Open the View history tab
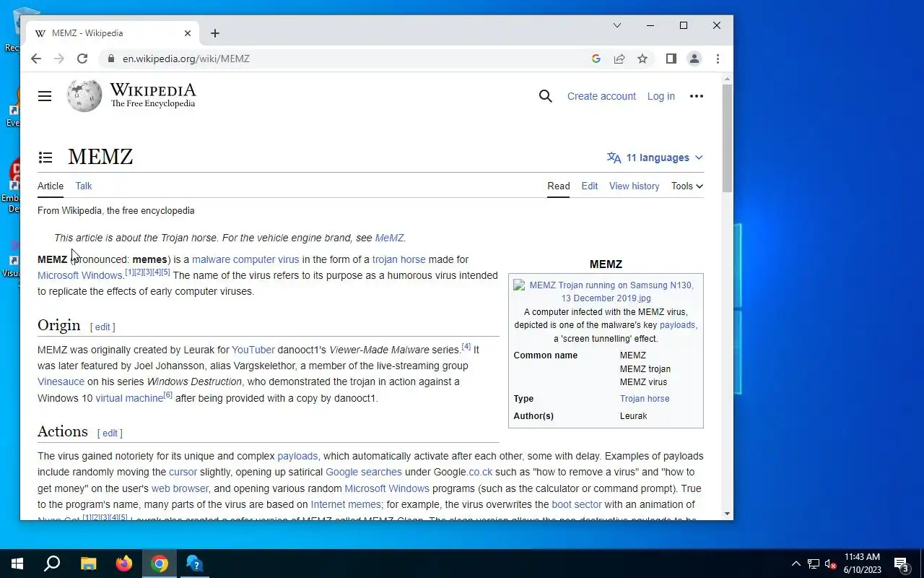924x578 pixels. pos(635,186)
